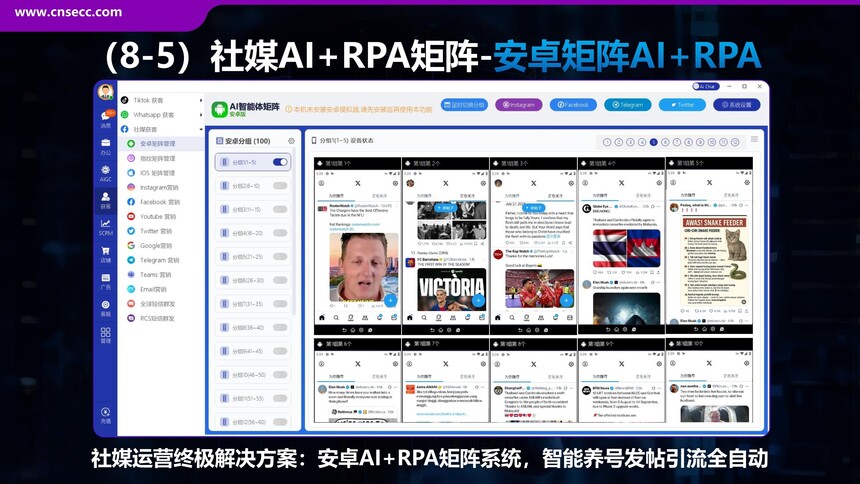Screen dimensions: 860x484
Task: Open the 管理 management grid sidebar icon
Action: 105,335
